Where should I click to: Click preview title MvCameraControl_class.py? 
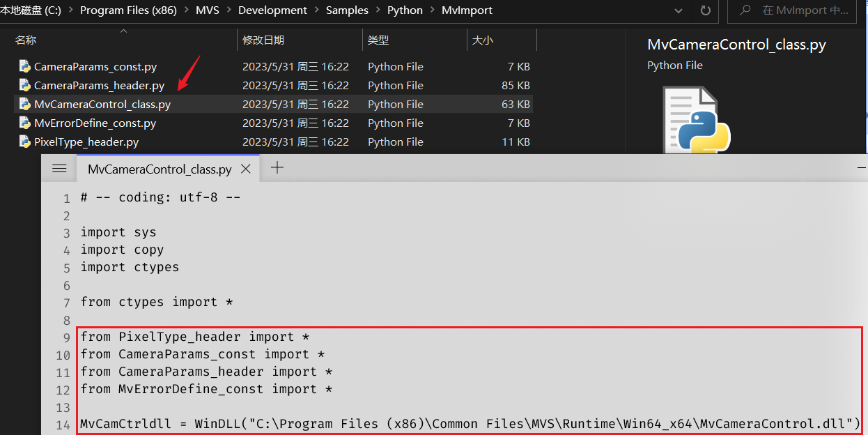click(736, 45)
